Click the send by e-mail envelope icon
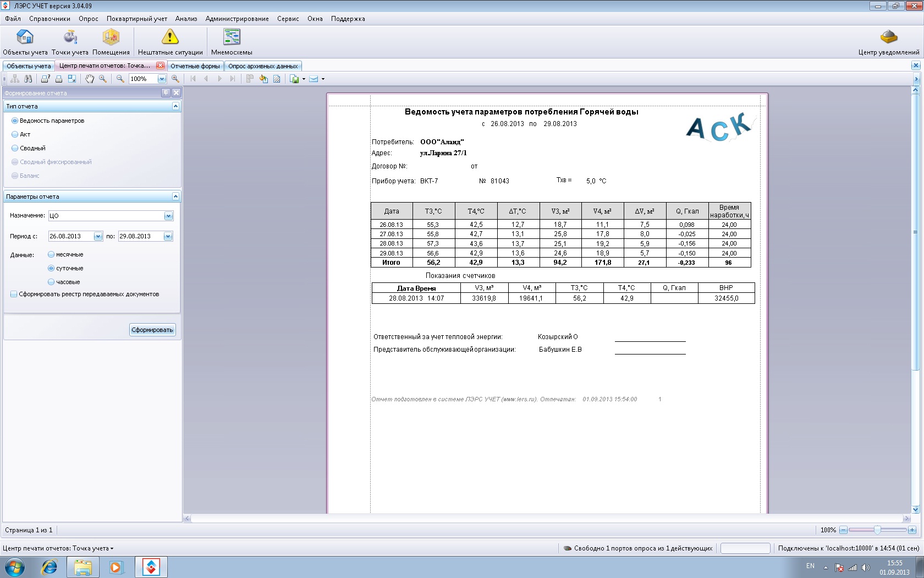 point(313,79)
